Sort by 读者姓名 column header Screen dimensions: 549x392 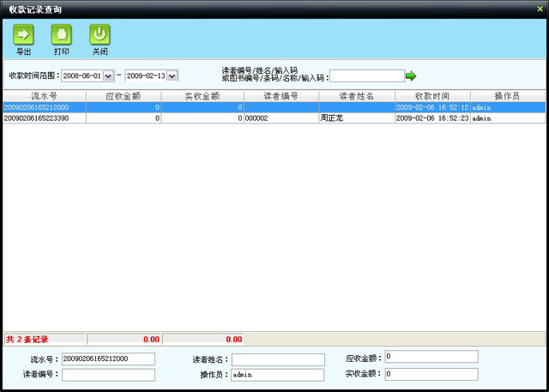356,96
